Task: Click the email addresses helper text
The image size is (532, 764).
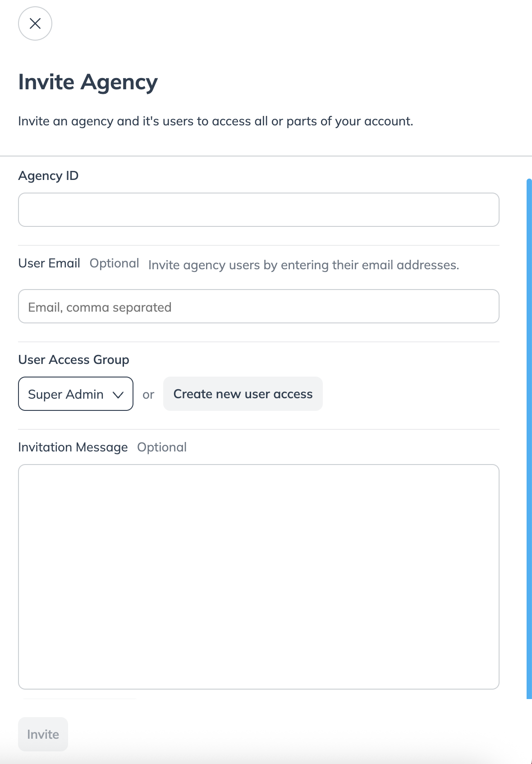Action: point(303,265)
